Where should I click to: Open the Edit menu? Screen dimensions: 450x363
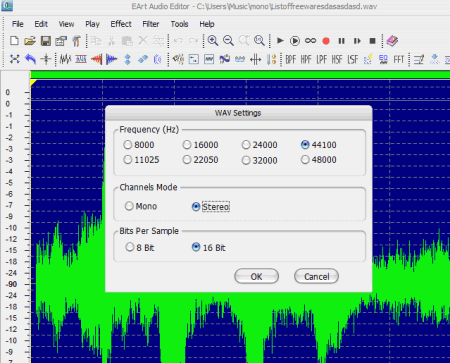[41, 24]
